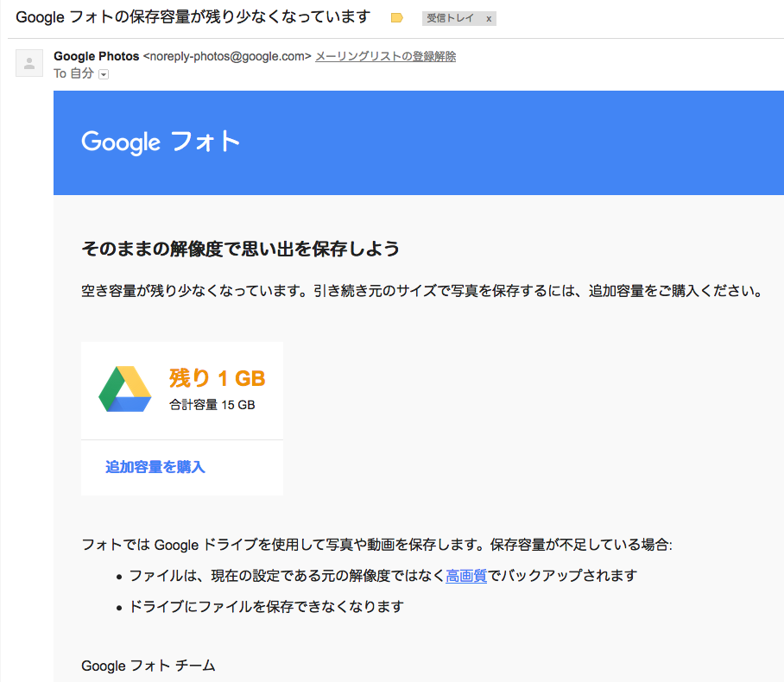Click the Google Photos sender name

(x=96, y=56)
